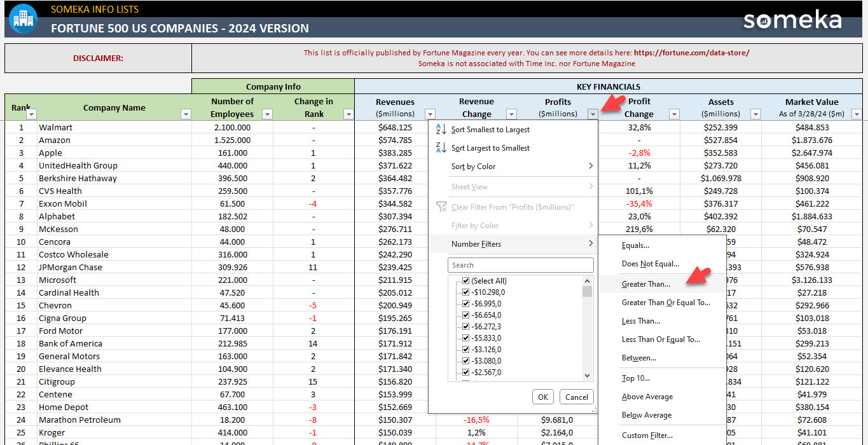The width and height of the screenshot is (868, 445).
Task: Open the Assets column filter dropdown
Action: [755, 114]
